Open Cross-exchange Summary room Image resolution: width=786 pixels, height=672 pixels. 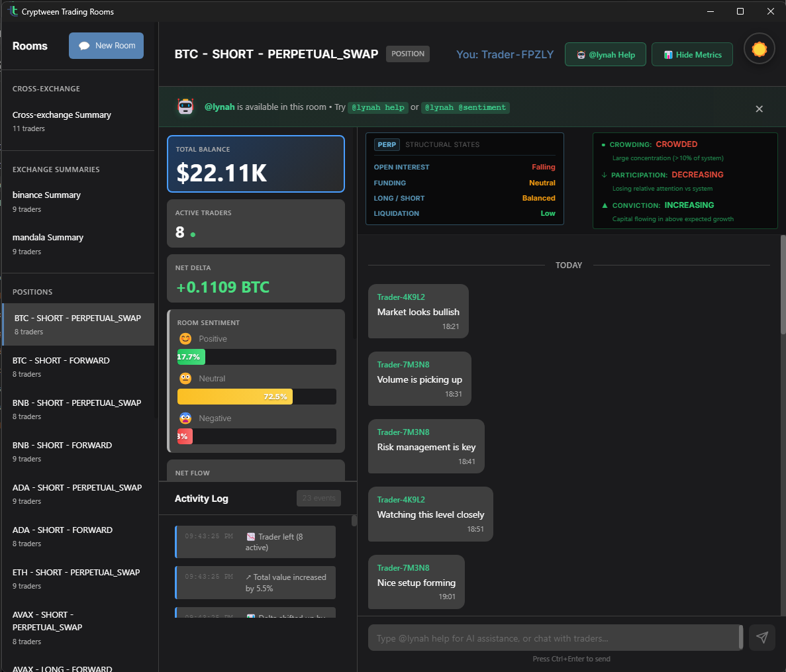(78, 121)
